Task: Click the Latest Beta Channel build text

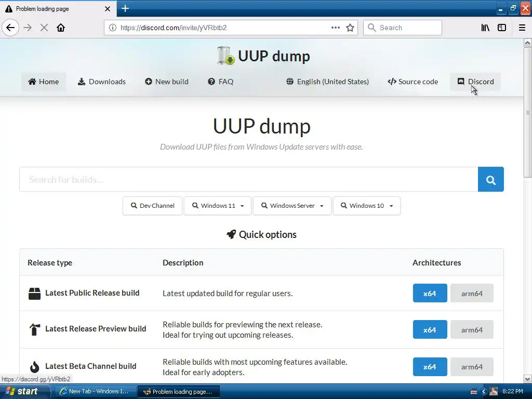Action: point(90,366)
